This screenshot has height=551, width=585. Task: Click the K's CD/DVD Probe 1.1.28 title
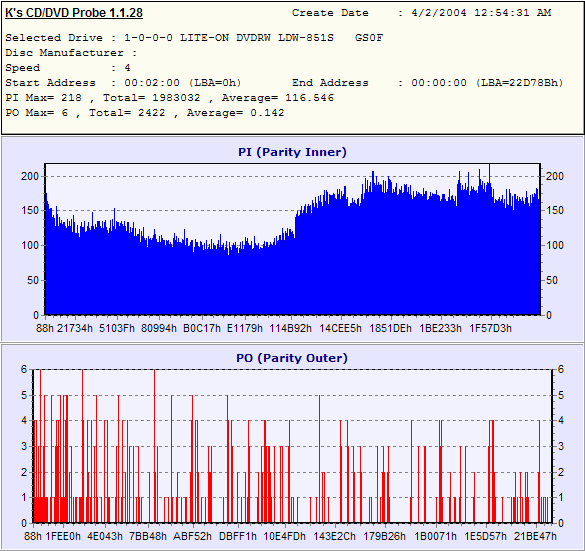(x=74, y=13)
